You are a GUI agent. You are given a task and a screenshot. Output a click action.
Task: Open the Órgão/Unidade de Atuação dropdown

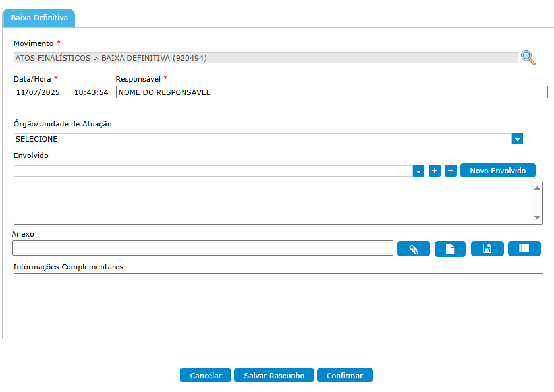coord(517,139)
